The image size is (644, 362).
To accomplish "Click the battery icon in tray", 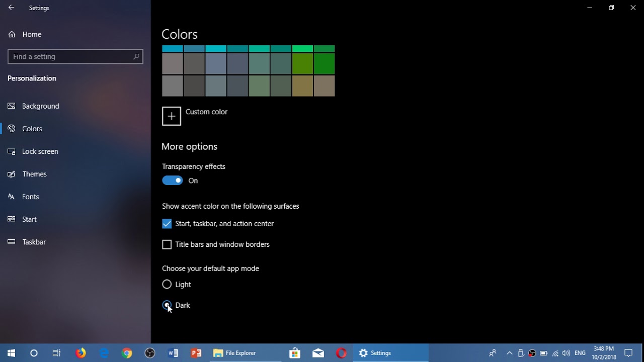I will click(x=543, y=353).
